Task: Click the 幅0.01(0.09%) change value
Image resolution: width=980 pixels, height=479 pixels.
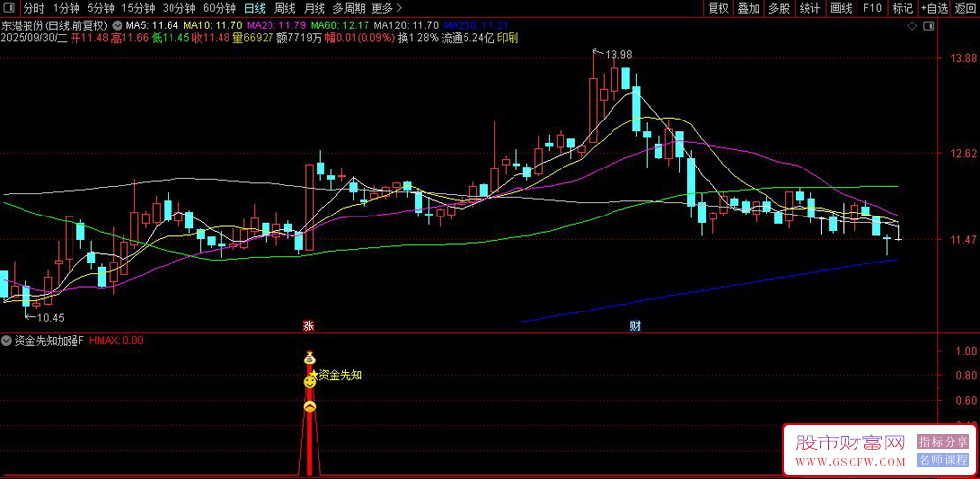Action: [360, 38]
